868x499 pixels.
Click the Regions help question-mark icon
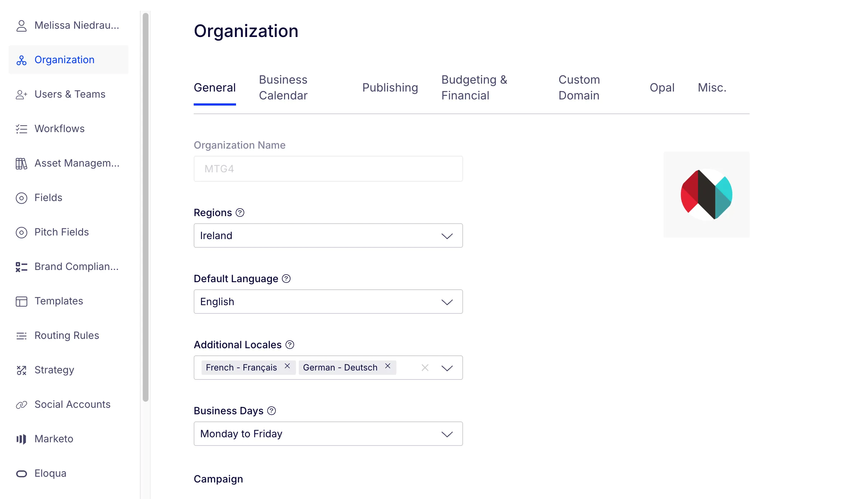click(x=240, y=213)
